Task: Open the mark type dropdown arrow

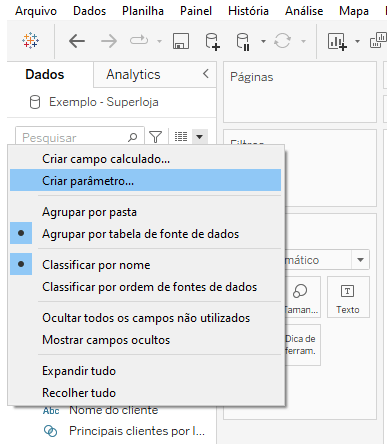Action: pos(360,260)
